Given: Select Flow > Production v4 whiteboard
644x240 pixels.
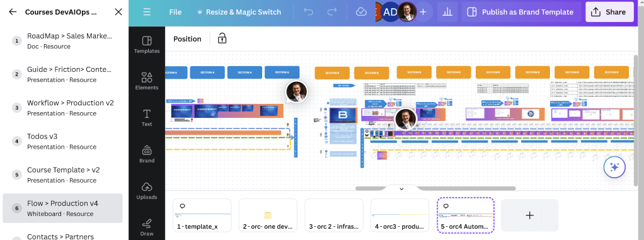Looking at the screenshot, I should coord(62,208).
